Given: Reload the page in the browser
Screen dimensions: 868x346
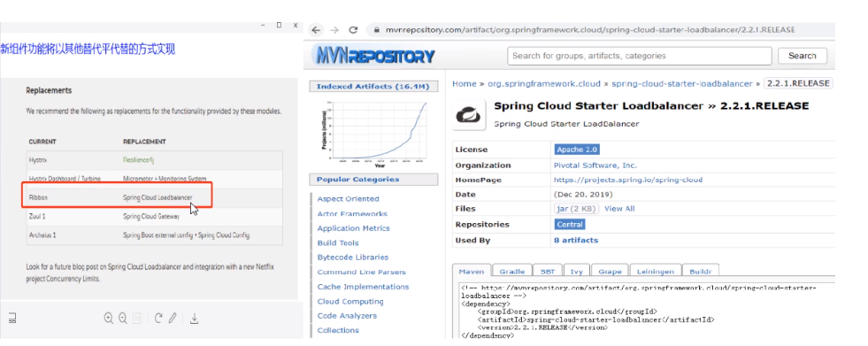Looking at the screenshot, I should pos(353,30).
